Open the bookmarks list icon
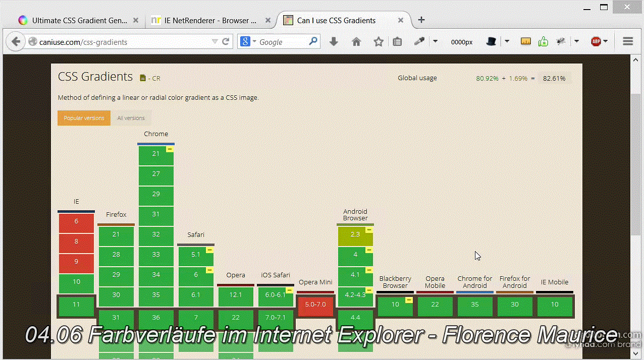Screen dimensions: 644x360 click(398, 42)
